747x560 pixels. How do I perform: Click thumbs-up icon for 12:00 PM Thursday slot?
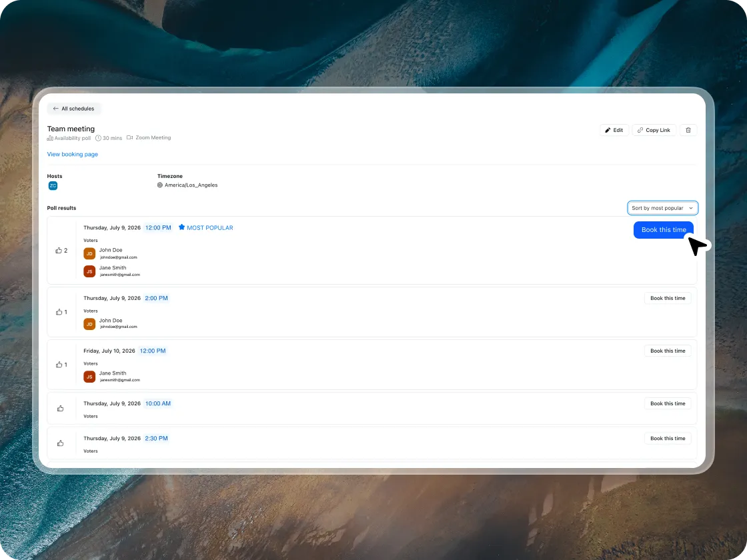[x=59, y=251]
